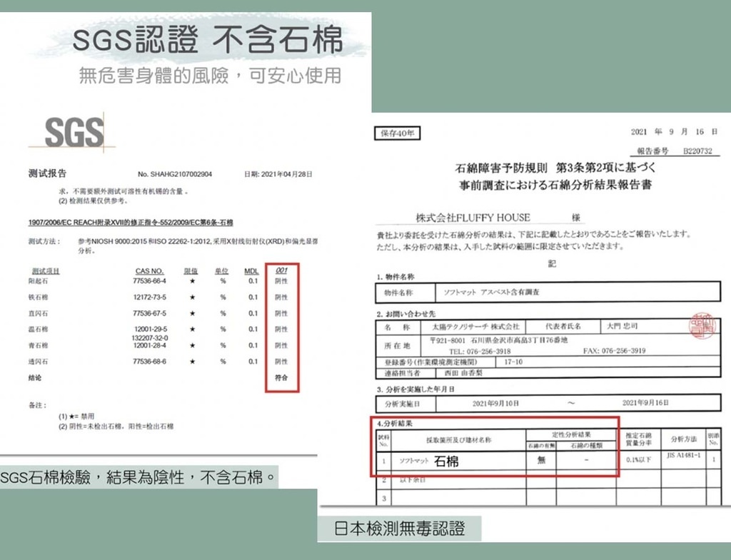Select CAS number "12001-28-4"

(x=150, y=345)
